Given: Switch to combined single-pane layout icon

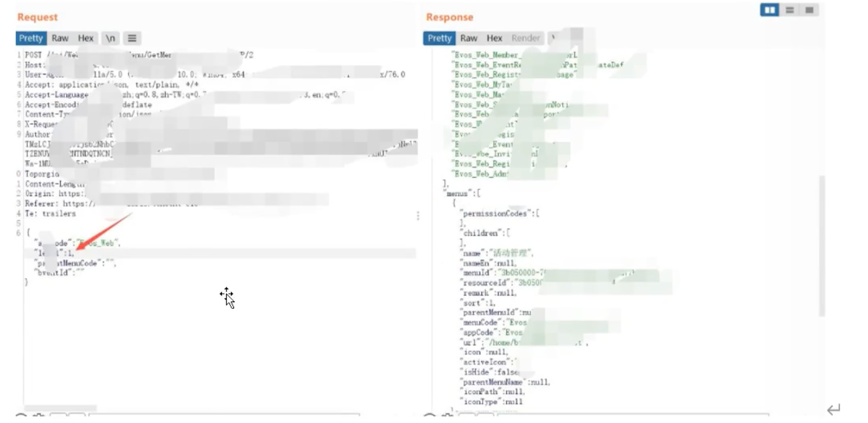Looking at the screenshot, I should (809, 10).
